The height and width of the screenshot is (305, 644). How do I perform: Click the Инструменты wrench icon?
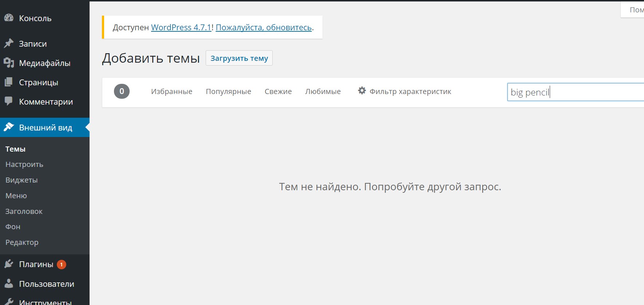9,302
